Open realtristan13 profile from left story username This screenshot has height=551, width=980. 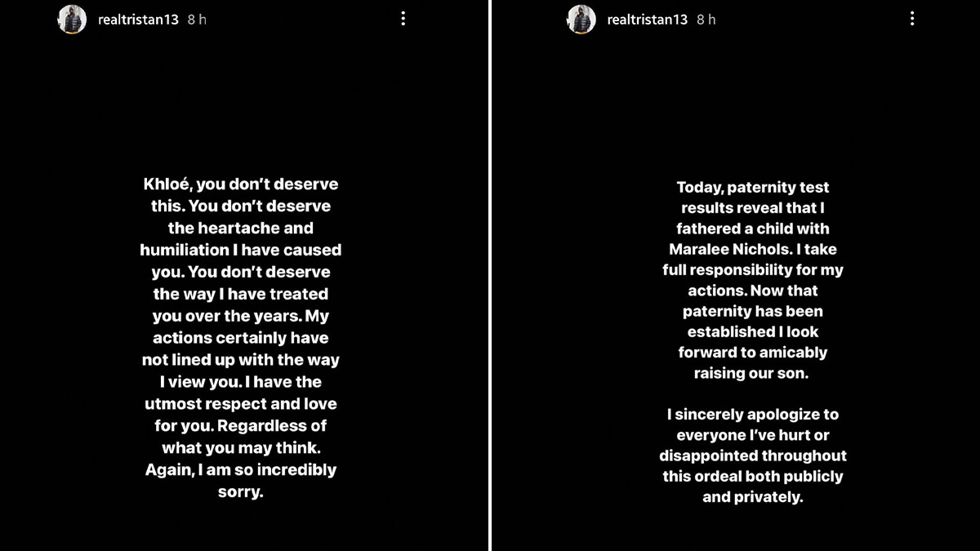pyautogui.click(x=137, y=20)
